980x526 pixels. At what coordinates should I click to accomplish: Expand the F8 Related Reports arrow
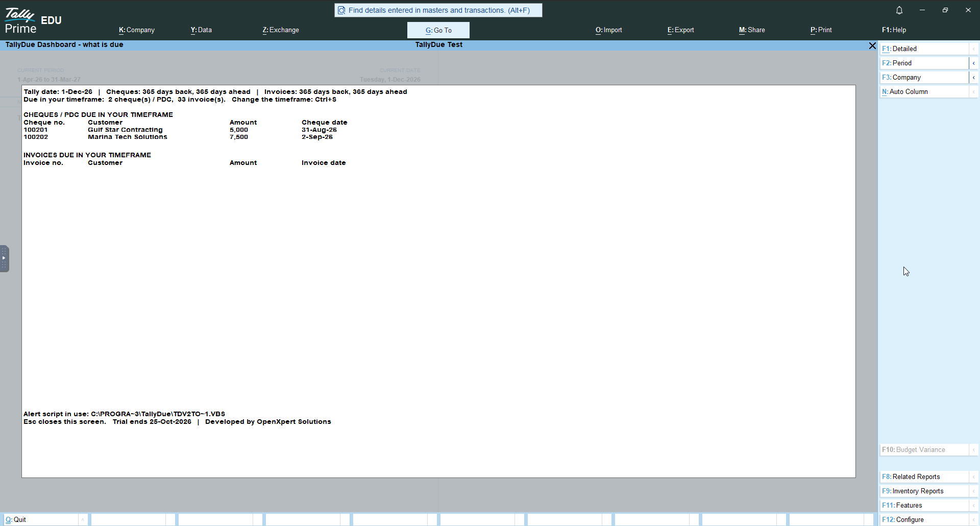[974, 476]
